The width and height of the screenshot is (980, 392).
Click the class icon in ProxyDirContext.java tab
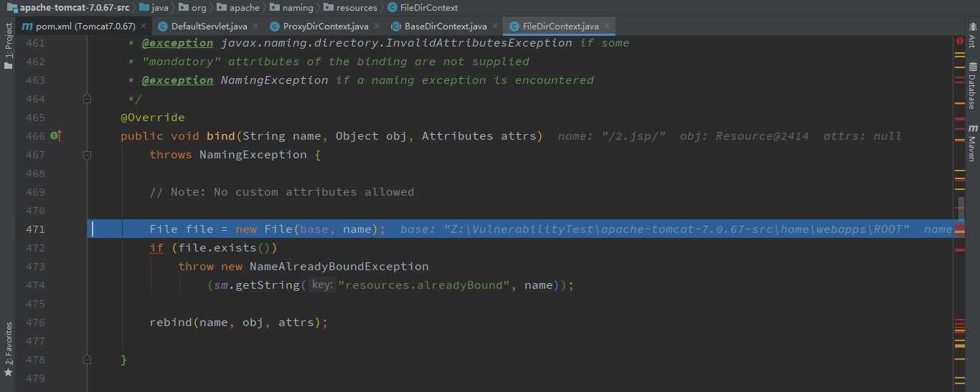274,27
